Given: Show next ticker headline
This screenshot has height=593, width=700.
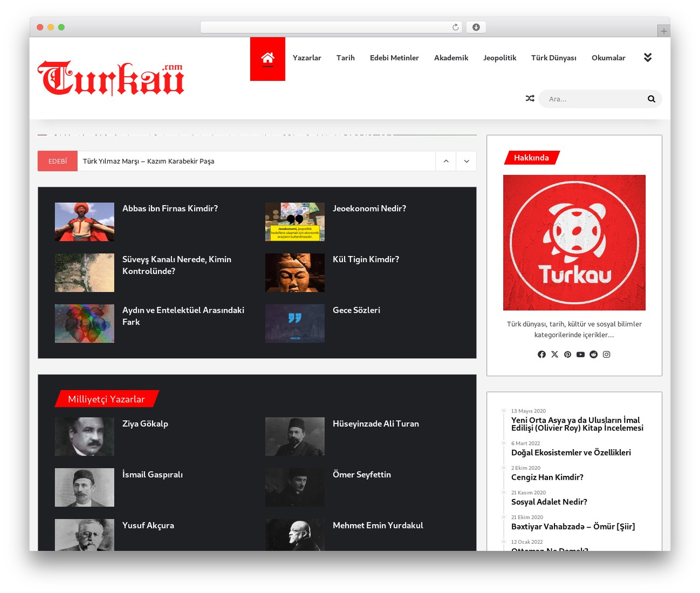Looking at the screenshot, I should tap(466, 161).
